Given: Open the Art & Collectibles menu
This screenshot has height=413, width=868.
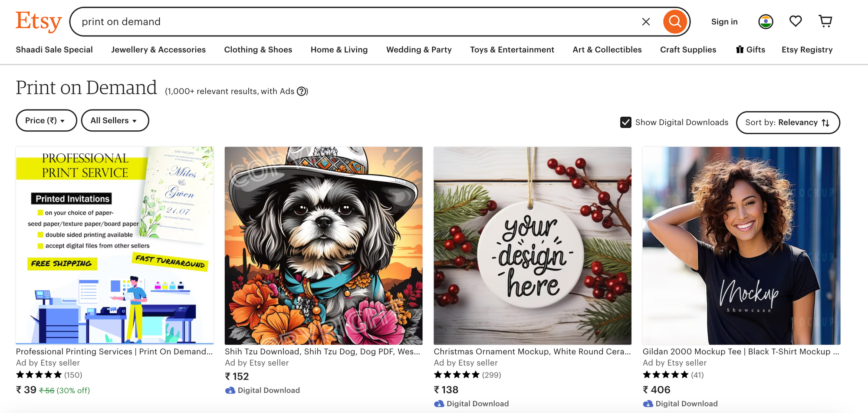Looking at the screenshot, I should coord(607,50).
